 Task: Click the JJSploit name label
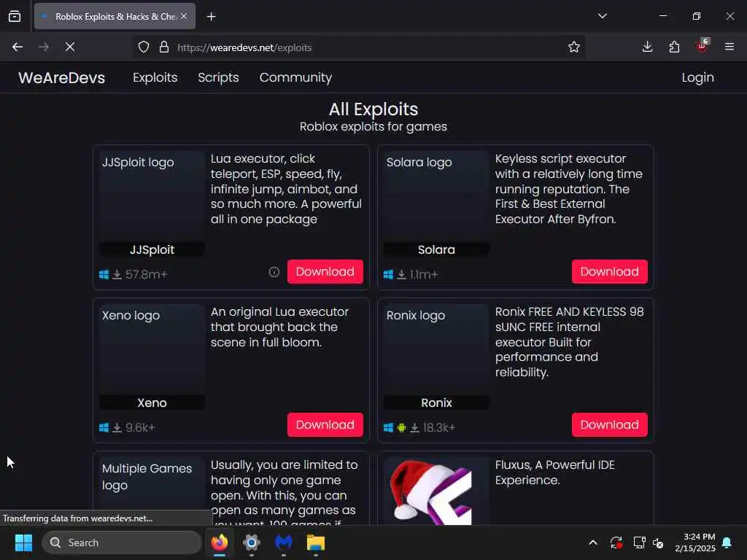tap(152, 249)
